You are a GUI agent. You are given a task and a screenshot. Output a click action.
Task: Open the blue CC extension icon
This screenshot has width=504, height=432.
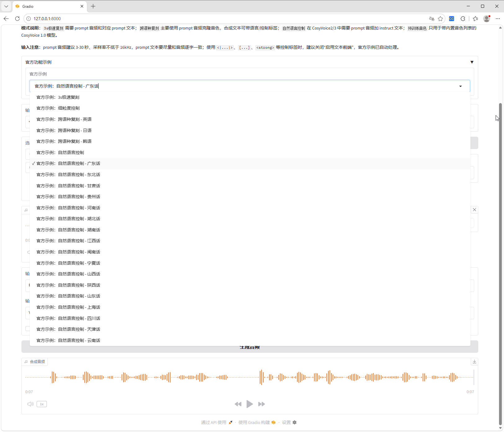pyautogui.click(x=452, y=19)
